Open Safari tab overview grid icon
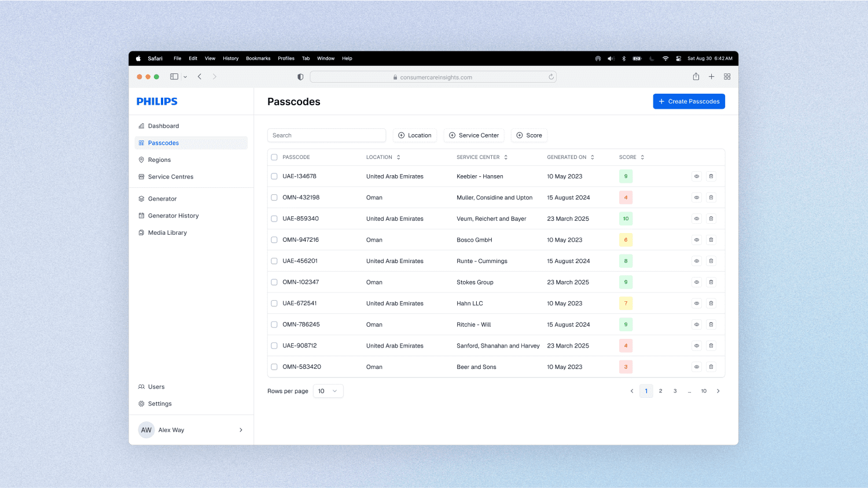 point(727,77)
